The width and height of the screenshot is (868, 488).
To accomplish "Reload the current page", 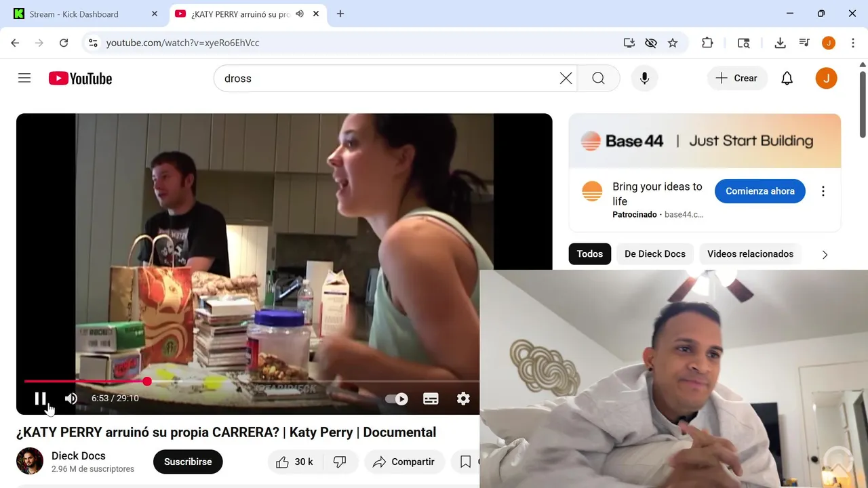I will click(64, 43).
